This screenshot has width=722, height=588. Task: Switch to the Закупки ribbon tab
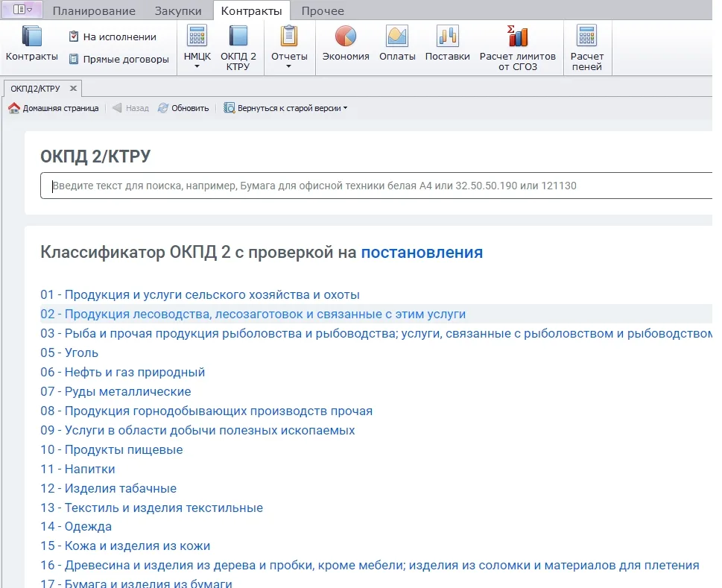(178, 11)
